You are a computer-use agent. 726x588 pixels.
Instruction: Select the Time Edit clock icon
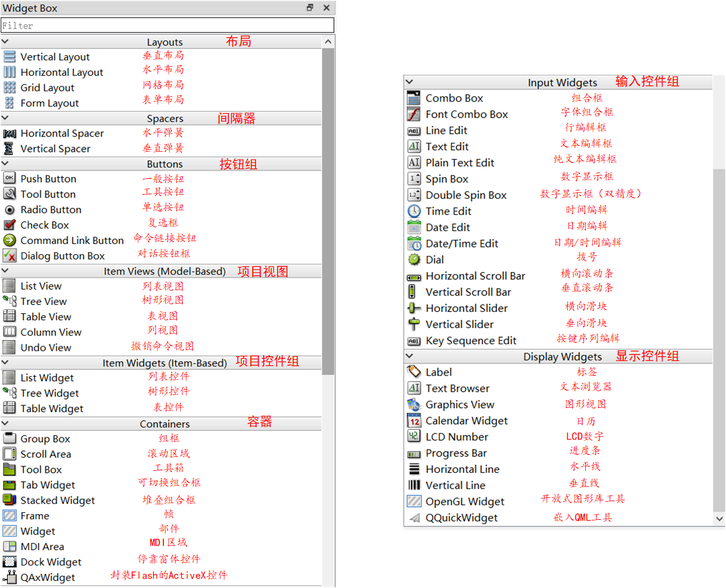414,211
